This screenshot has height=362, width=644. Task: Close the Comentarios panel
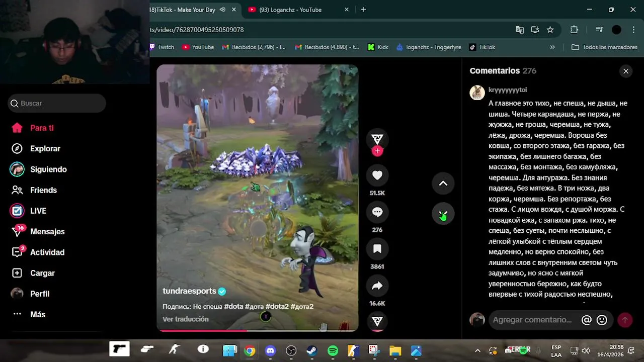626,71
